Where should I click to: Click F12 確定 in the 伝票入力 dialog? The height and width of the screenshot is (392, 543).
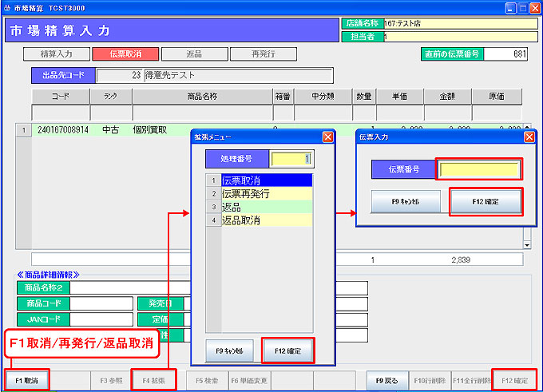(x=486, y=201)
